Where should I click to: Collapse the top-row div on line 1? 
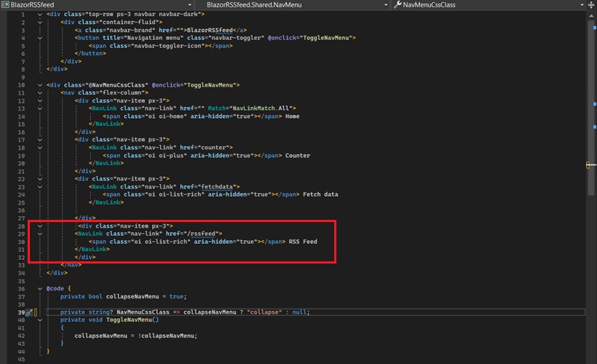click(x=39, y=15)
